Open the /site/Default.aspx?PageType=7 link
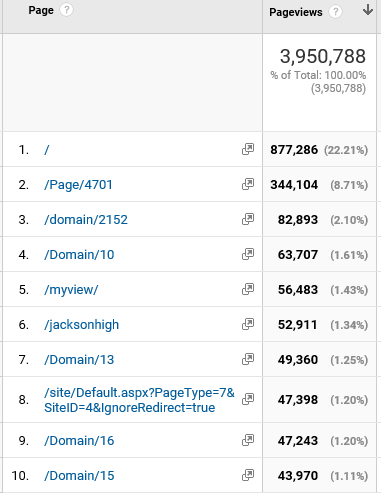381x494 pixels. 139,400
